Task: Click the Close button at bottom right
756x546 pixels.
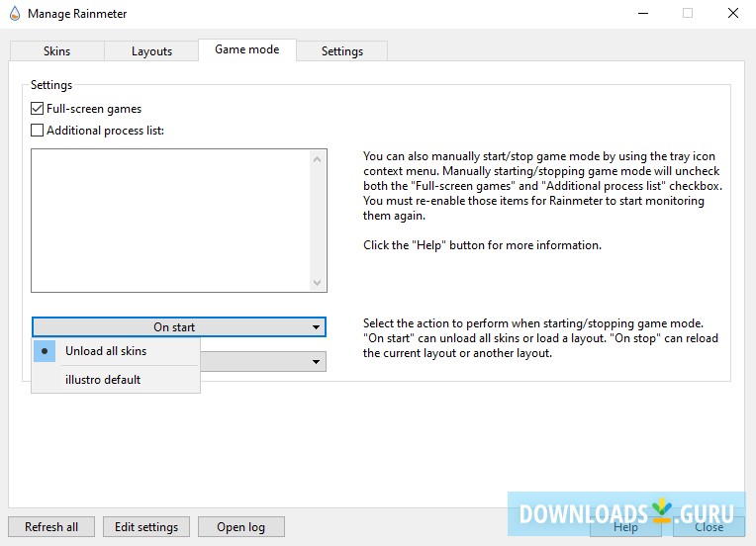Action: 709,527
